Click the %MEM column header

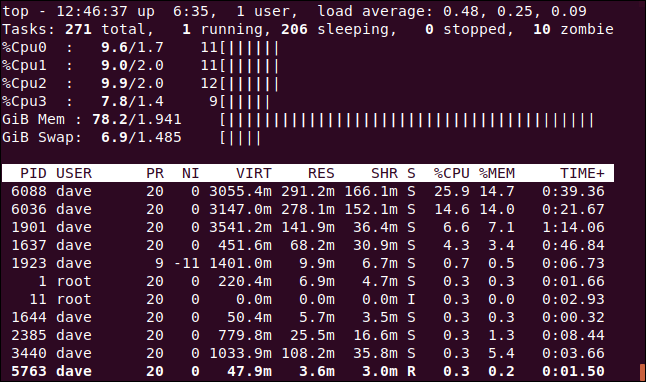pyautogui.click(x=496, y=173)
